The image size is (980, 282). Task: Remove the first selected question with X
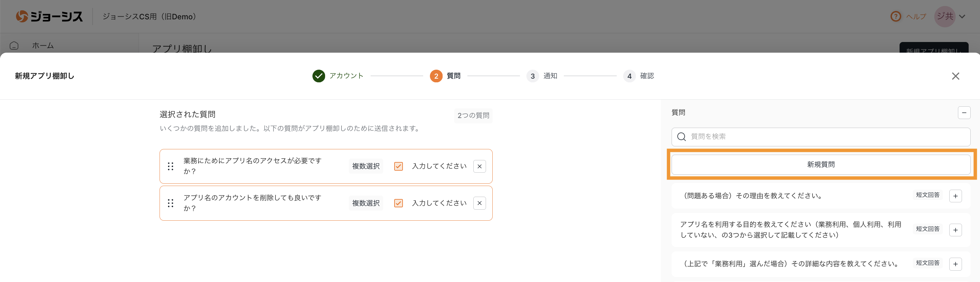click(479, 166)
